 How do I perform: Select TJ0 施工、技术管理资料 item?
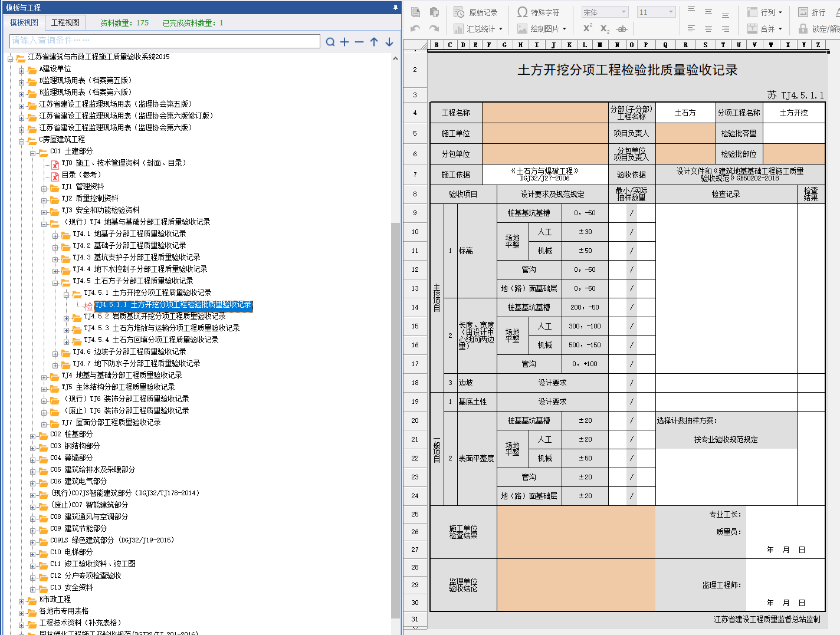click(123, 163)
